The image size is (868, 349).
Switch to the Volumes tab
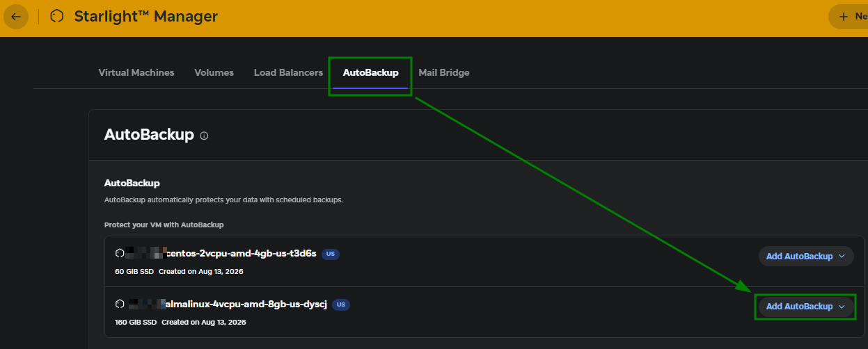coord(214,72)
